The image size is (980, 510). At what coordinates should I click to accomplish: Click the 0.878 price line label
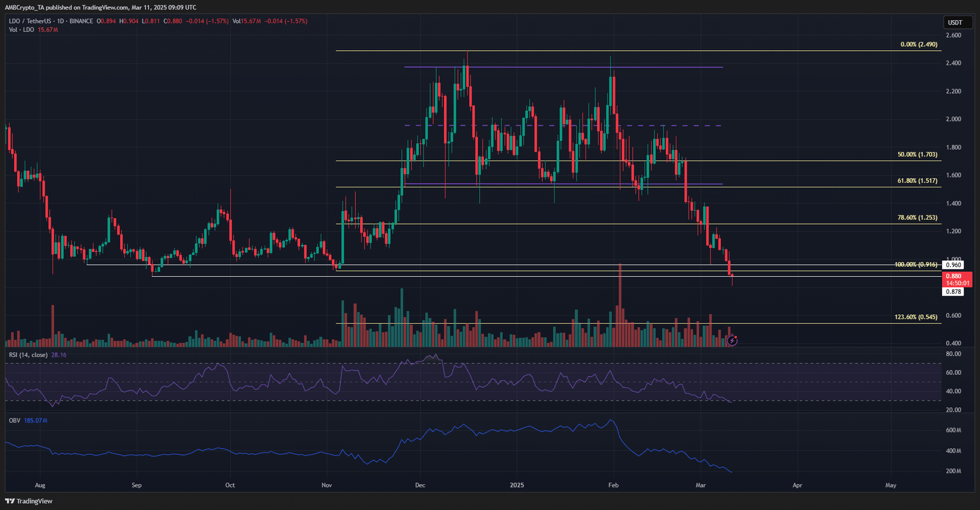(953, 292)
